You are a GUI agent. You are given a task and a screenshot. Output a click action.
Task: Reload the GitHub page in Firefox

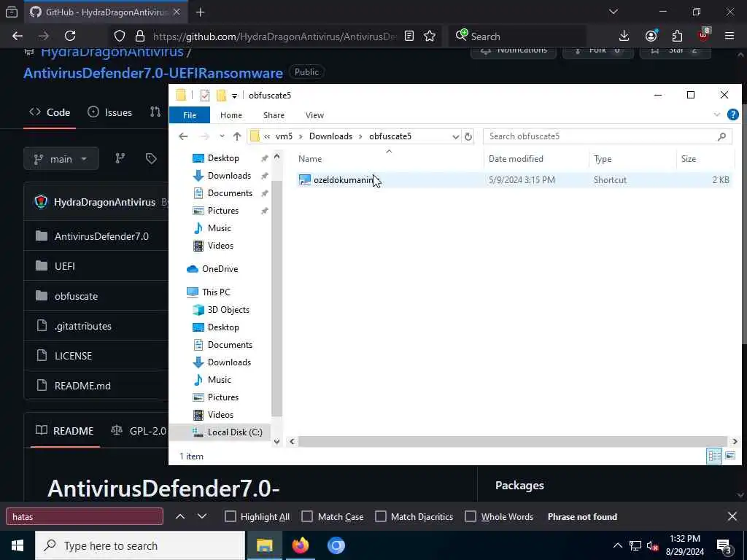point(70,36)
